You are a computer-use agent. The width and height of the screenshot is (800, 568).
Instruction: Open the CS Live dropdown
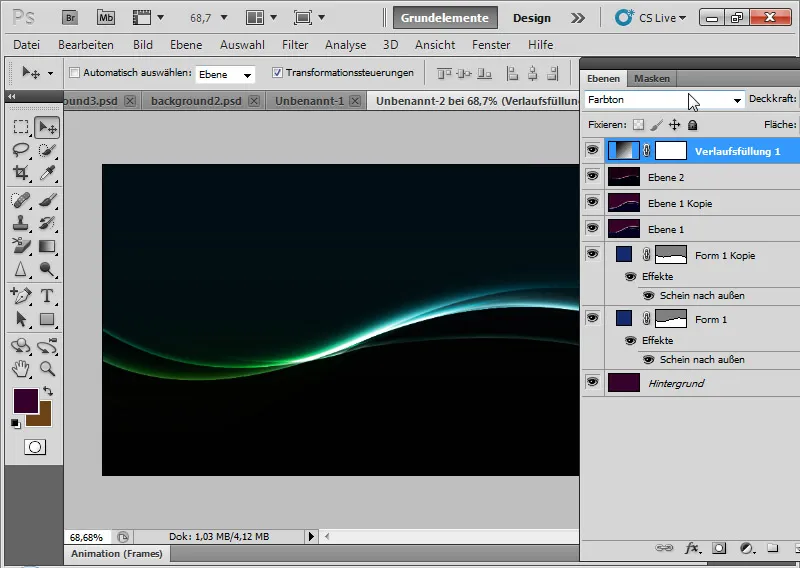pos(649,18)
